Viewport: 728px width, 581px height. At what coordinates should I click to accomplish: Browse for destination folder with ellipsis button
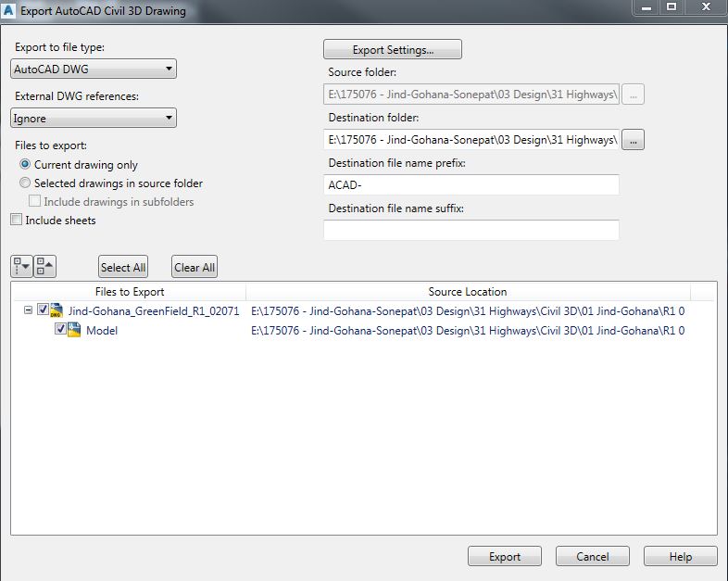633,140
